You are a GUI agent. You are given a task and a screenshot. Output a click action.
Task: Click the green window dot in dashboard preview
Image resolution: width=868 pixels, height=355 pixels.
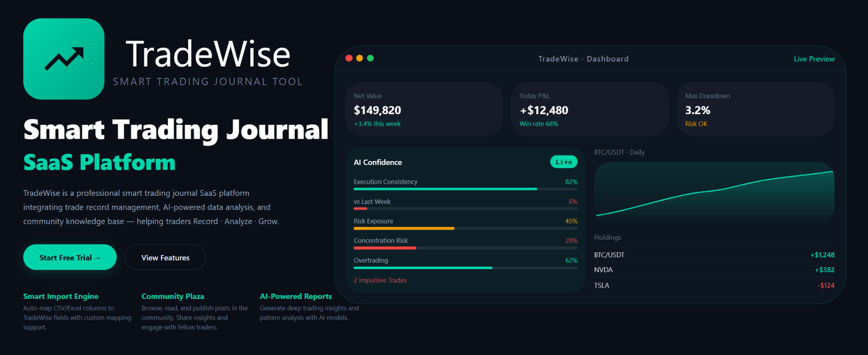tap(371, 58)
